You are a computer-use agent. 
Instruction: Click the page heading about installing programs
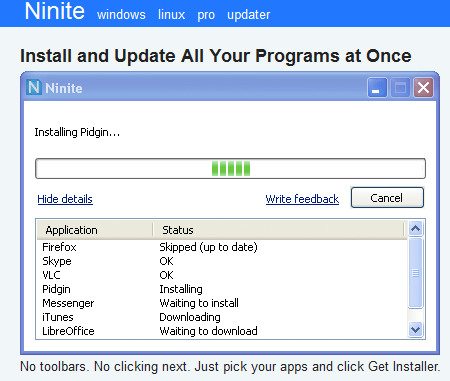216,56
